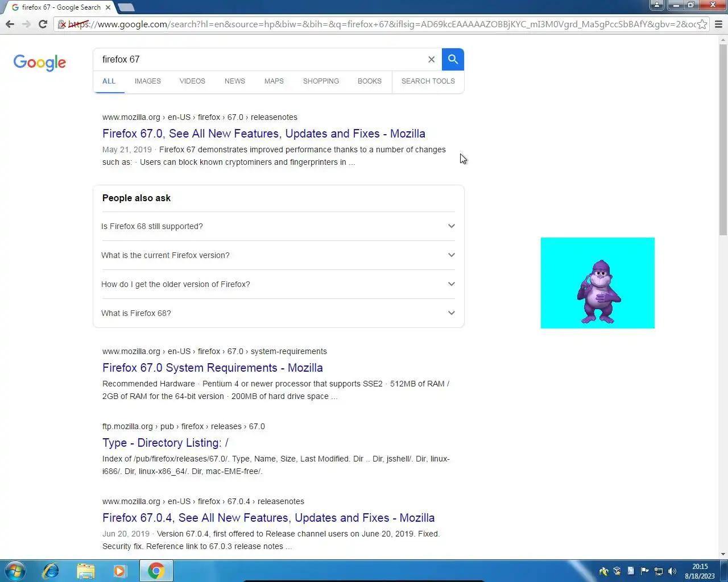
Task: Open the Action Center flag icon
Action: pyautogui.click(x=644, y=571)
